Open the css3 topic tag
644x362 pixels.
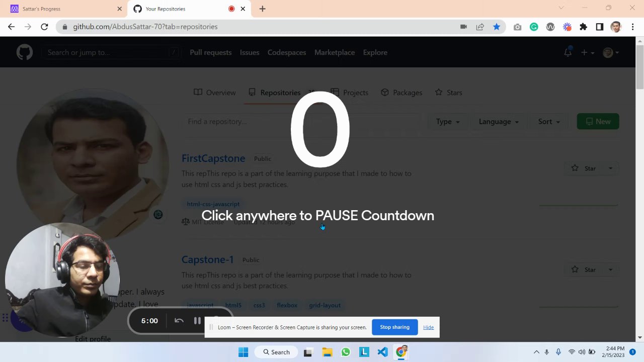[259, 305]
